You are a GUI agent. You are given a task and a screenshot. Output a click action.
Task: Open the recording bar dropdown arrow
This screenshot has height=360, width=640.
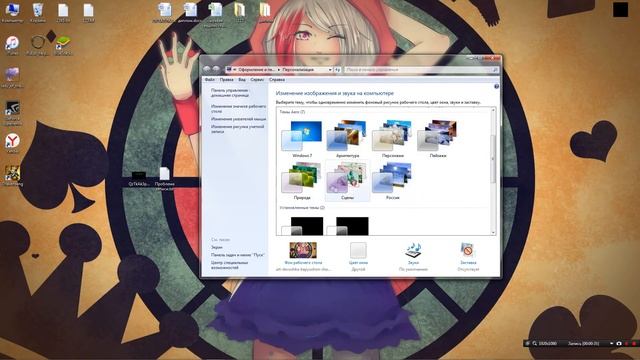click(611, 344)
